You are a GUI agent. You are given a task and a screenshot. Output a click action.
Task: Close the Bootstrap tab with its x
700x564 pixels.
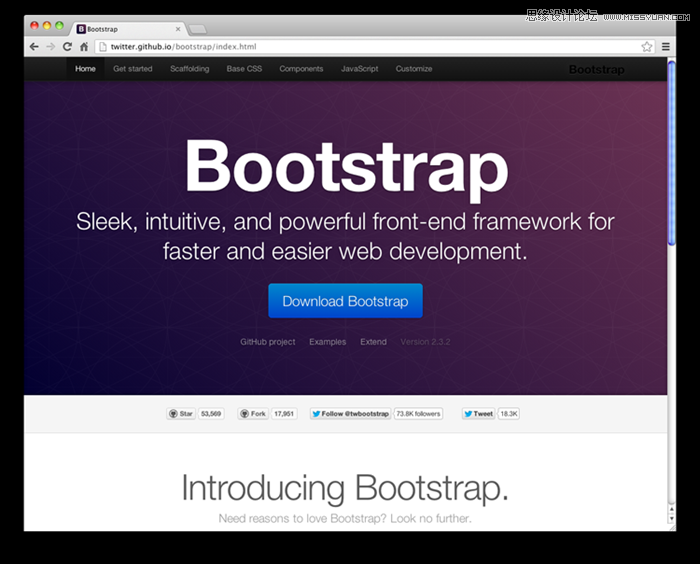pyautogui.click(x=178, y=29)
